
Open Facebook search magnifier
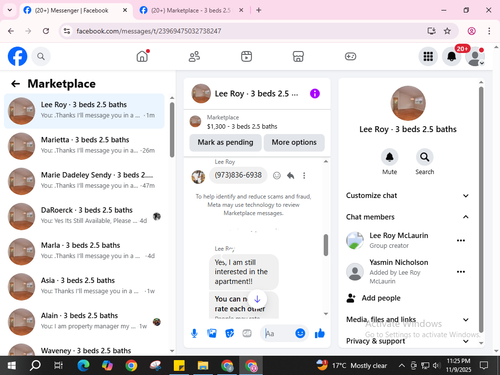coord(41,56)
